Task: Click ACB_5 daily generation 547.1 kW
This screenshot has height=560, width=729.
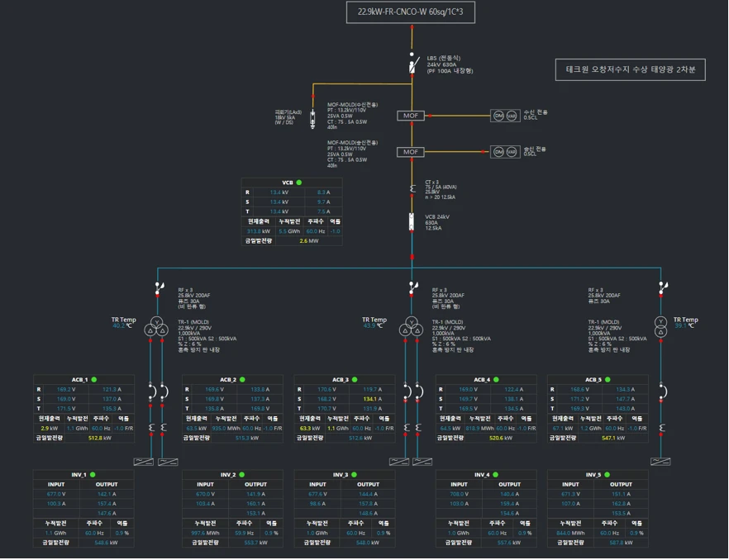Action: click(x=612, y=438)
